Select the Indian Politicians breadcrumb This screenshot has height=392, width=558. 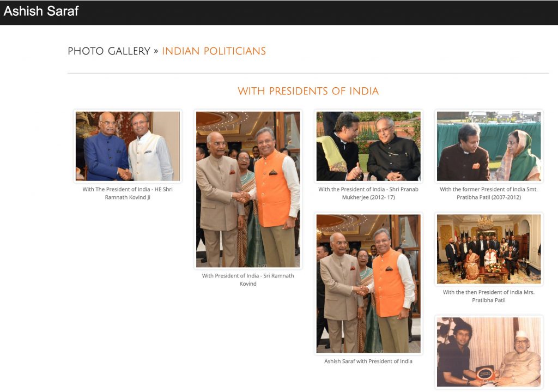(214, 51)
